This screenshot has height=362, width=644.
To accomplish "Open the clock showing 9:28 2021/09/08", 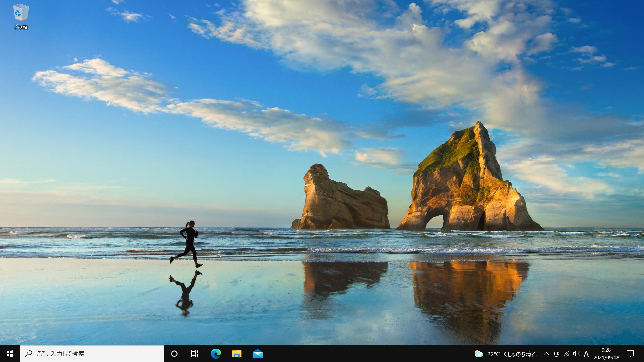I will (x=606, y=354).
